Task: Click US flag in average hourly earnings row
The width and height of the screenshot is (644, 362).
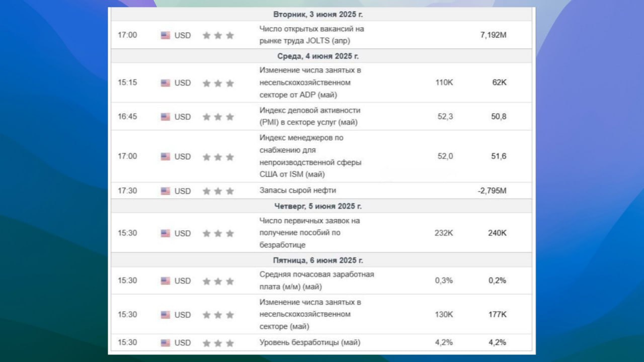Action: coord(166,281)
